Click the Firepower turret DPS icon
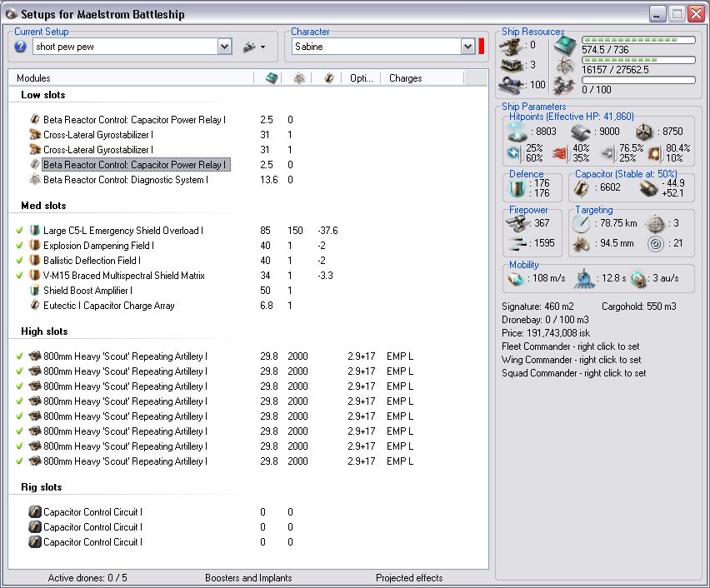 point(517,223)
